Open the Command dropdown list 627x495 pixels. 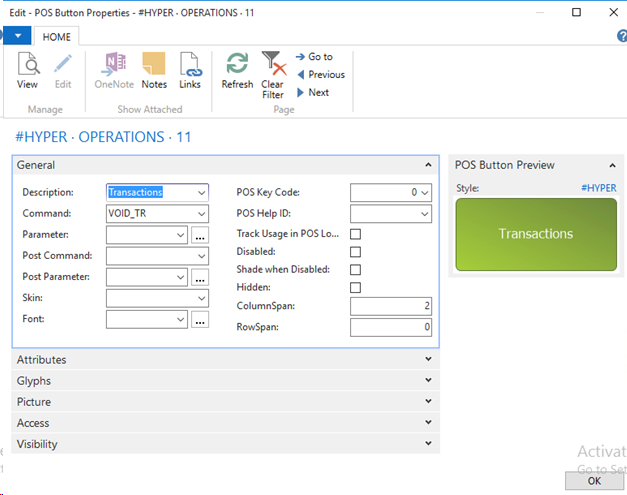(x=202, y=214)
